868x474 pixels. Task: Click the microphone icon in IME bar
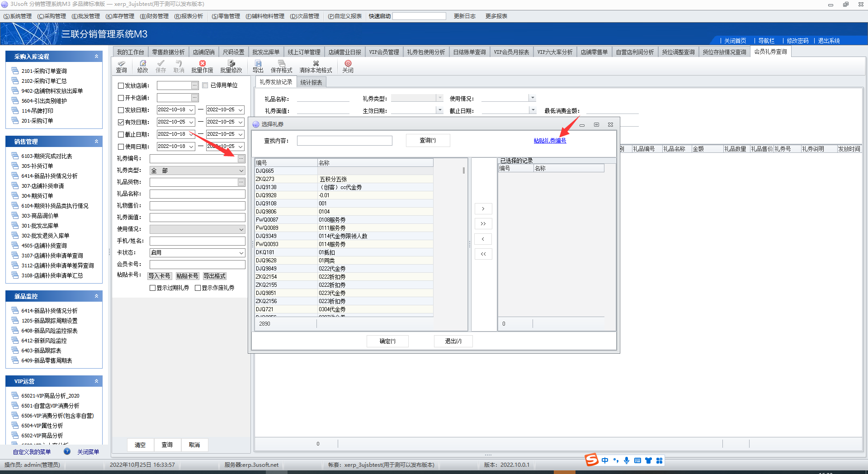point(627,460)
